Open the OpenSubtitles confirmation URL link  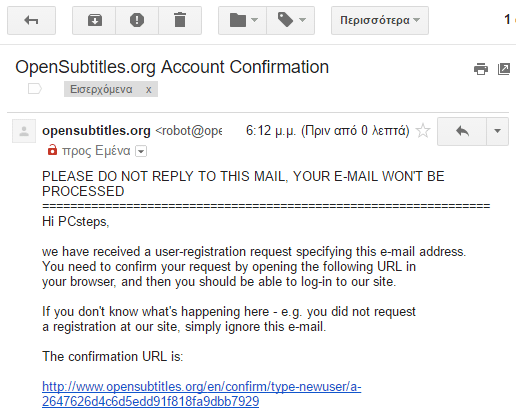201,394
